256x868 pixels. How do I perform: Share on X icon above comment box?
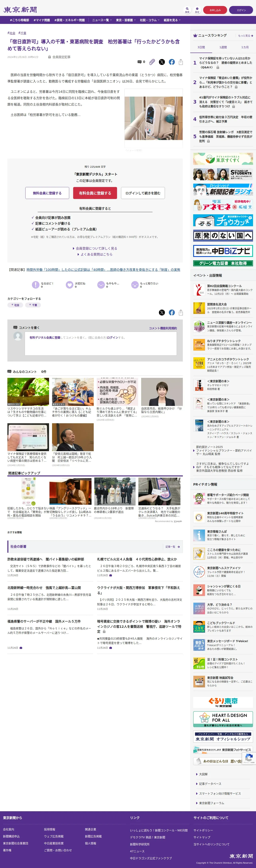(162, 312)
